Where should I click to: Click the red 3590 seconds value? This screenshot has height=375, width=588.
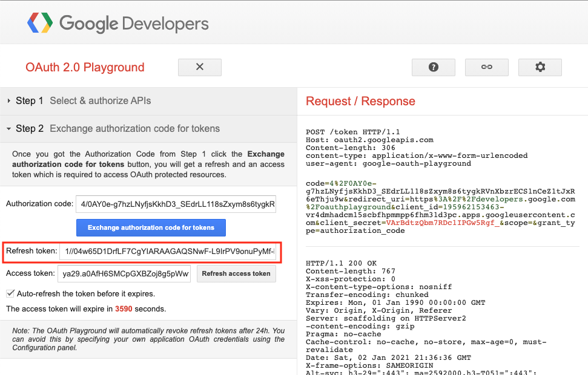click(124, 309)
